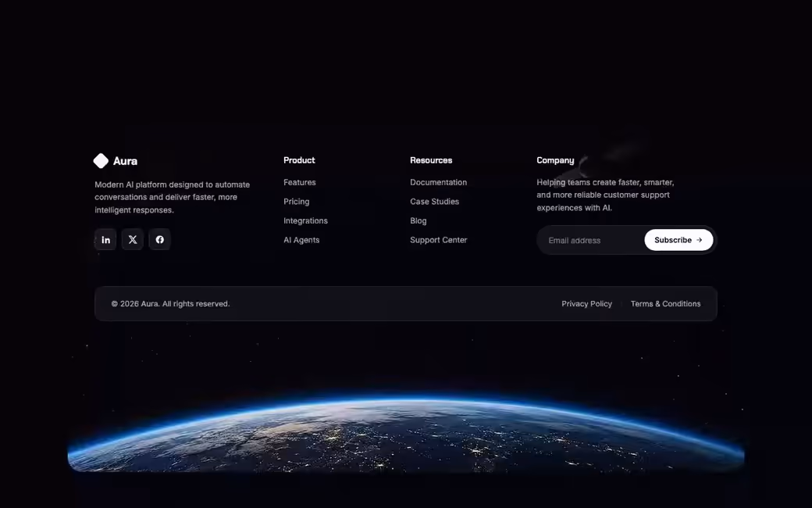Viewport: 812px width, 508px height.
Task: Open Terms & Conditions link
Action: click(x=665, y=304)
